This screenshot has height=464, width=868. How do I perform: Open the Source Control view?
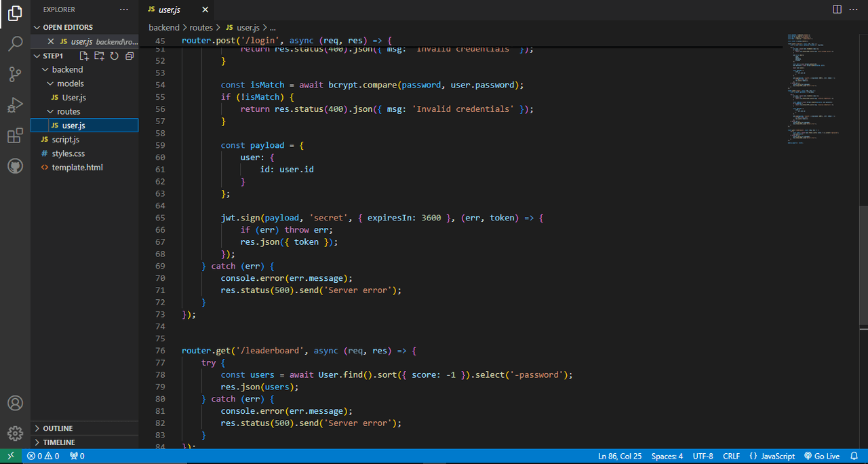pyautogui.click(x=15, y=75)
